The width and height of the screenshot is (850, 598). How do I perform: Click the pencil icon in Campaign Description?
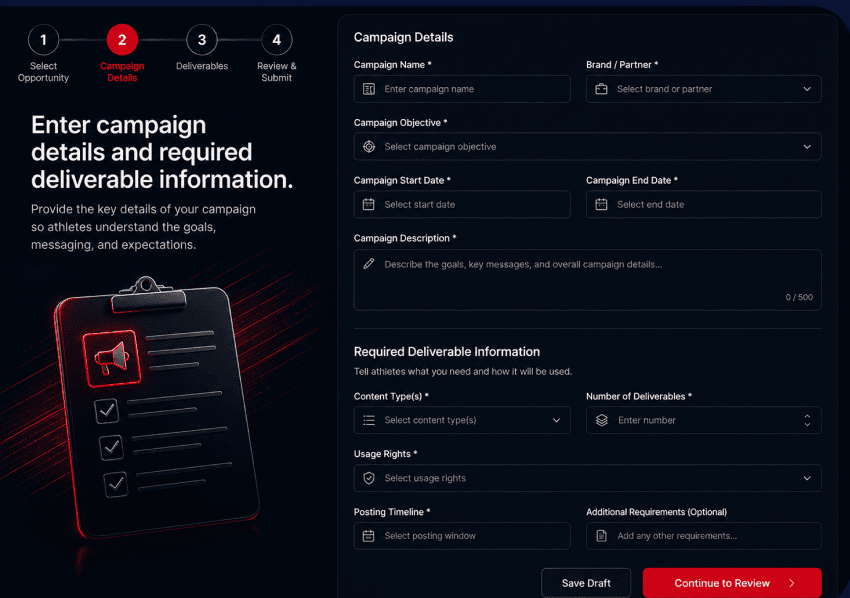tap(369, 264)
